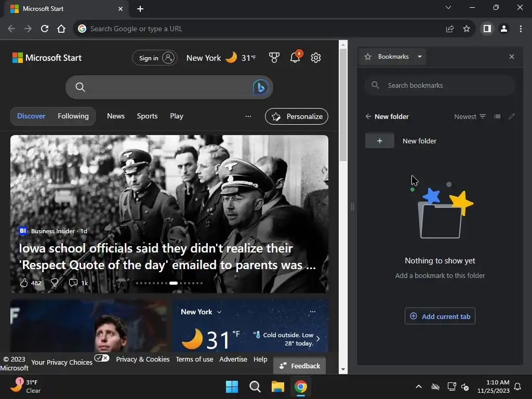Viewport: 532px width, 399px height.
Task: Open the Chrome three-dot menu
Action: (x=521, y=29)
